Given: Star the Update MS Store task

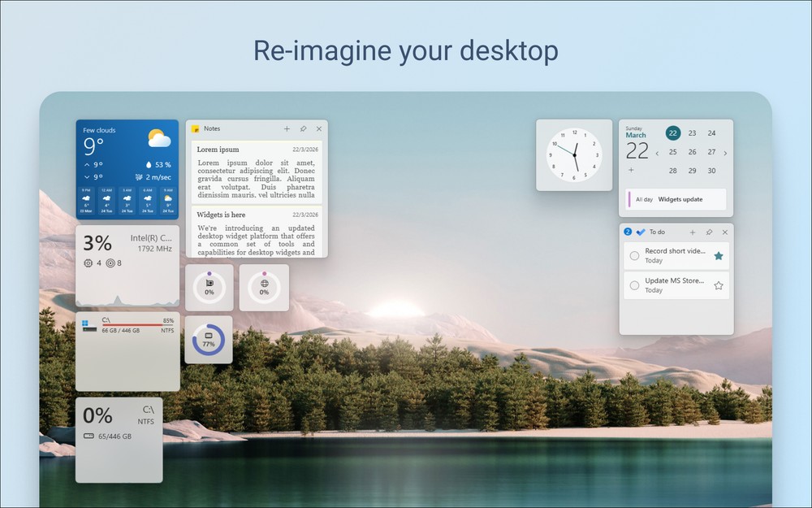Looking at the screenshot, I should tap(718, 285).
